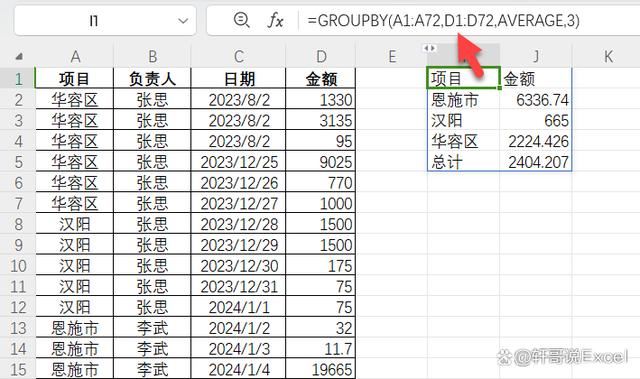Click cell with amount 770

[321, 182]
